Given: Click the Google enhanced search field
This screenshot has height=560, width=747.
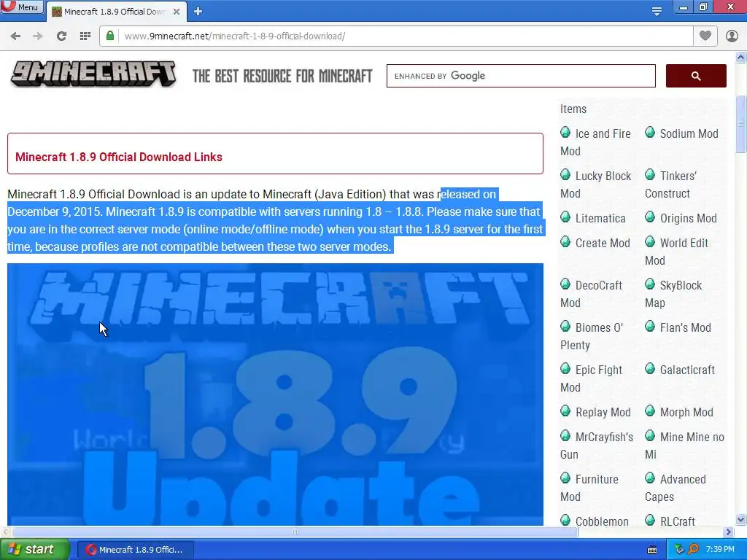Looking at the screenshot, I should [521, 76].
